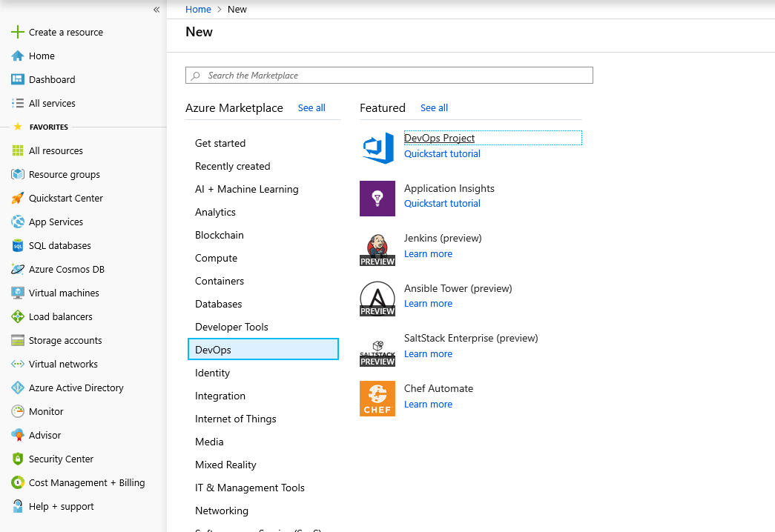Click the DevOps Project featured icon

(377, 147)
